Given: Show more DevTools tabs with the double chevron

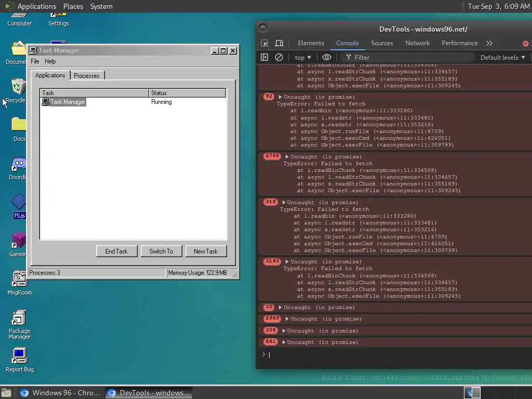Looking at the screenshot, I should (x=489, y=43).
